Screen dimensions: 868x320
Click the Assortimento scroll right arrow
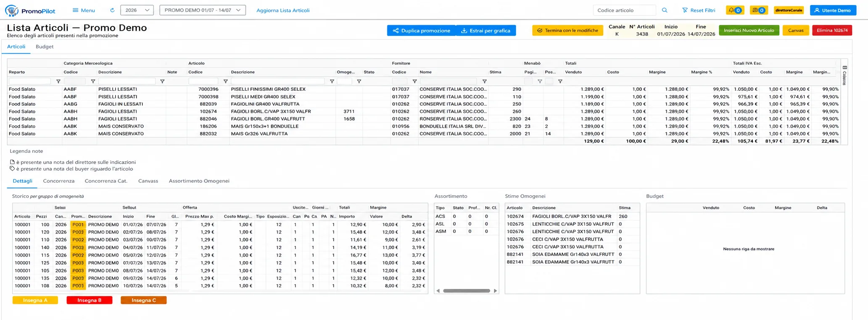(x=495, y=291)
